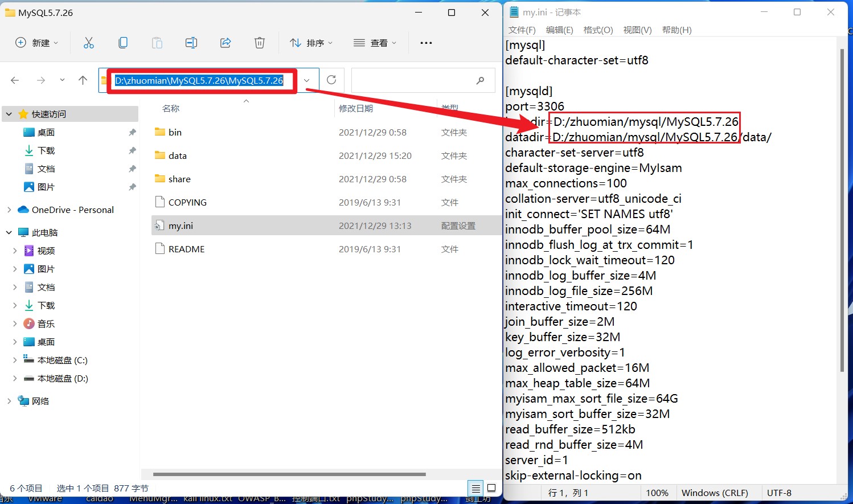This screenshot has width=853, height=504.
Task: Navigate up one folder level
Action: pyautogui.click(x=82, y=80)
